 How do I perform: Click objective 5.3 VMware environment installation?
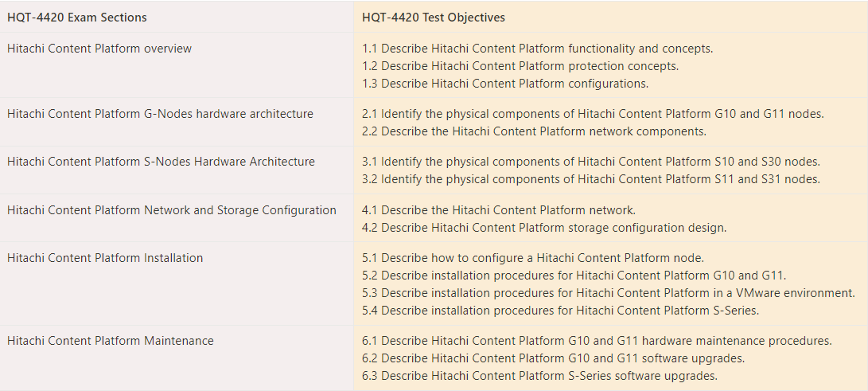609,293
